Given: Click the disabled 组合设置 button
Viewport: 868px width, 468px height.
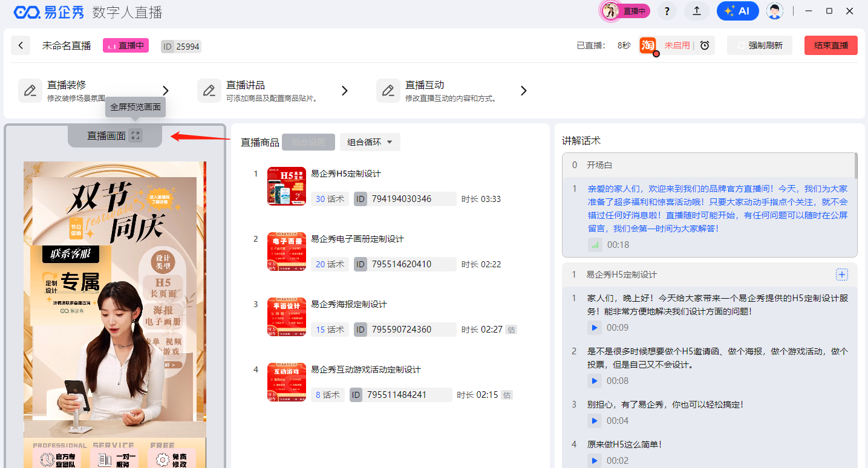Looking at the screenshot, I should click(308, 142).
